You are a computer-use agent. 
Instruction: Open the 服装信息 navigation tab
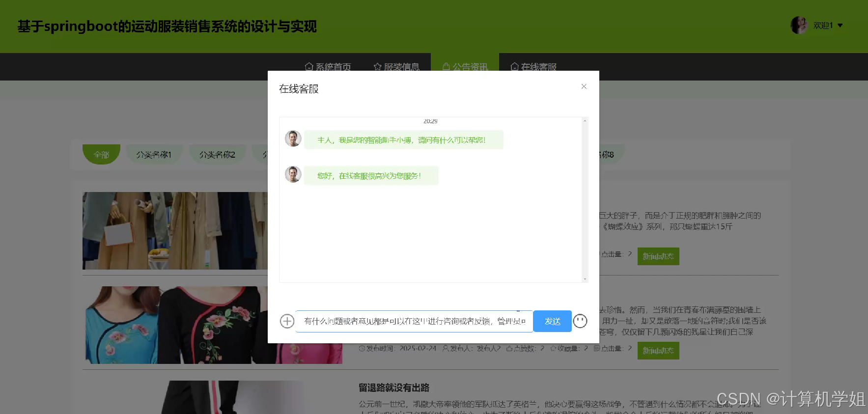(396, 67)
